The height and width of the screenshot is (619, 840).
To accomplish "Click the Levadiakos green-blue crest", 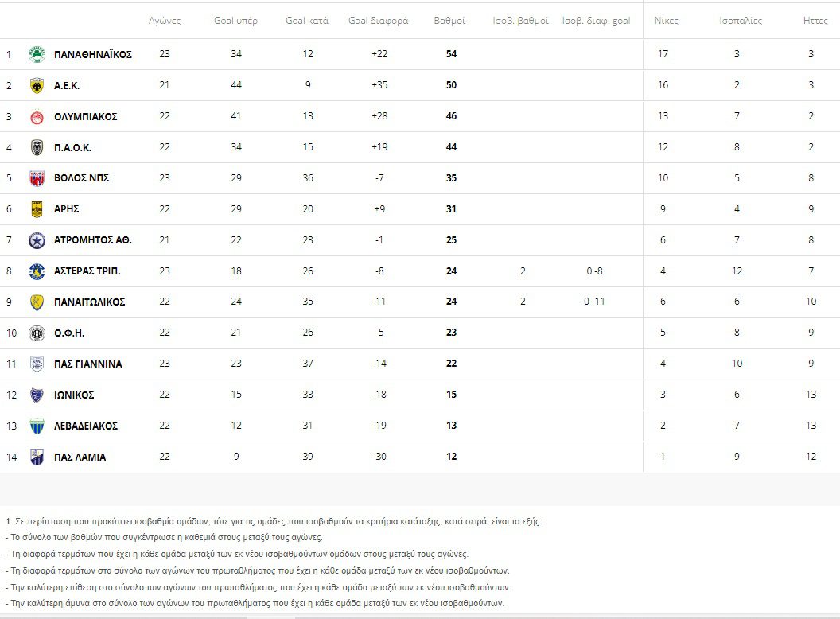I will tap(37, 426).
